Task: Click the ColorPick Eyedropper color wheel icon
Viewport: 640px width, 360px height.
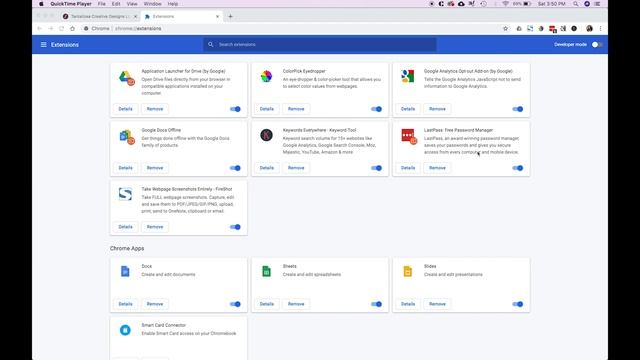Action: pyautogui.click(x=267, y=76)
